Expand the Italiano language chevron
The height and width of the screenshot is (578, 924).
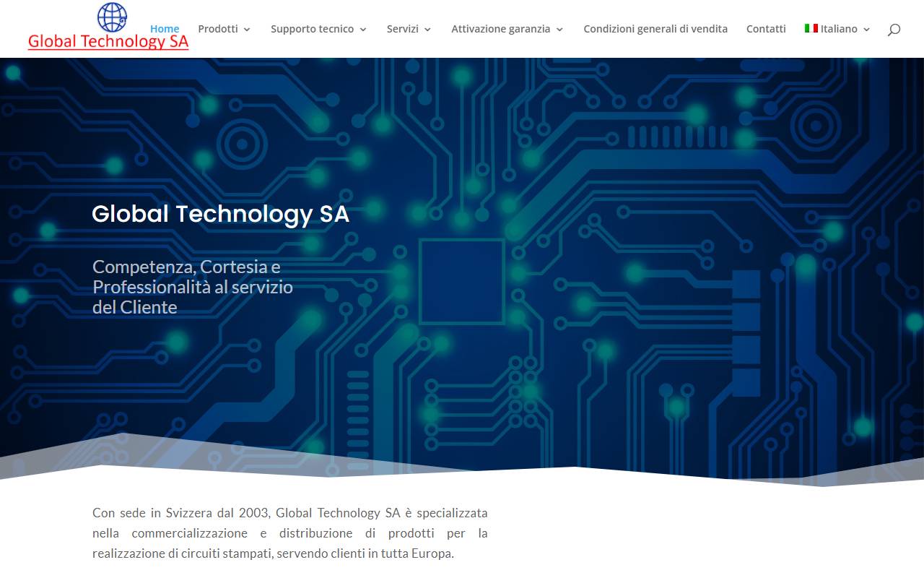coord(866,30)
